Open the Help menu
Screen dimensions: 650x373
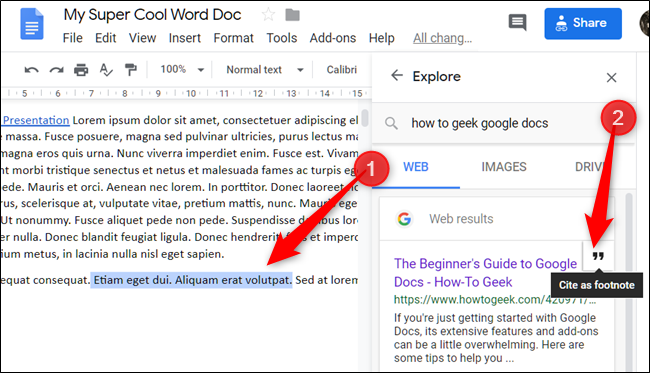click(x=381, y=38)
